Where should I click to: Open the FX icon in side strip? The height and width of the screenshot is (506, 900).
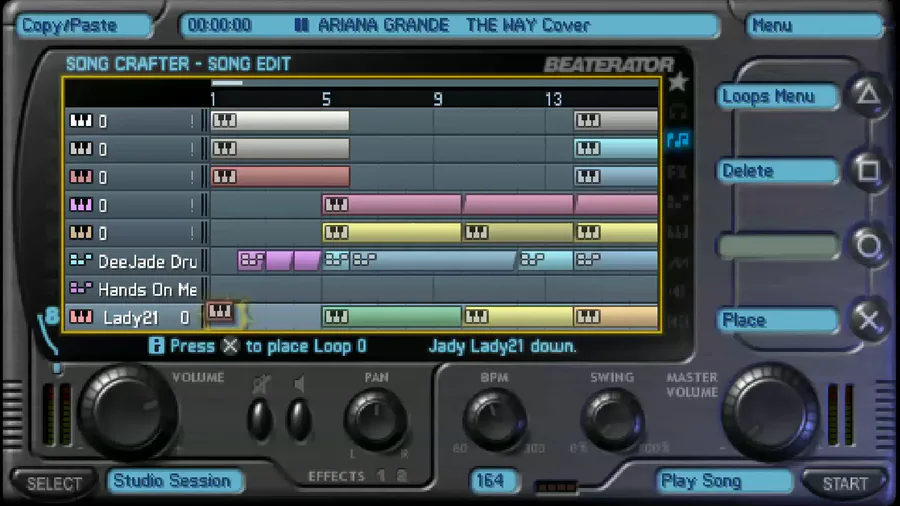(x=678, y=171)
